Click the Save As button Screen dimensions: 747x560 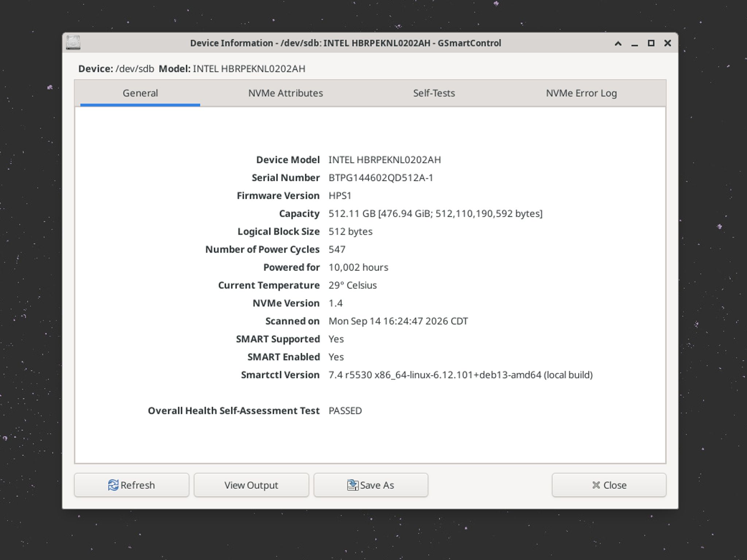coord(371,485)
